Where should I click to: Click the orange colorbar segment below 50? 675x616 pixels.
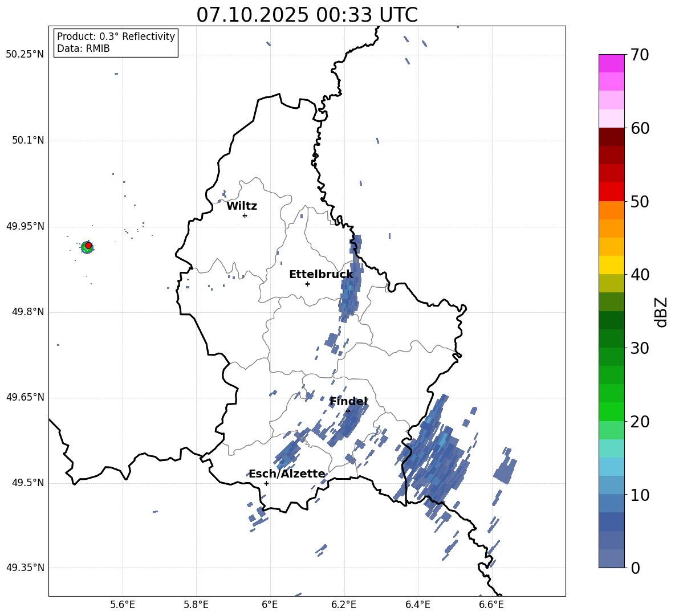pos(611,210)
